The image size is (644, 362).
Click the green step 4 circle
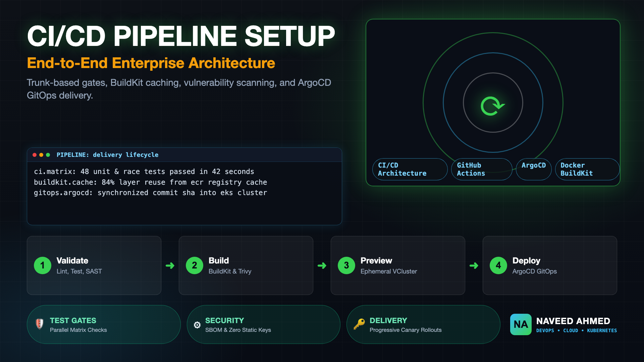(498, 265)
